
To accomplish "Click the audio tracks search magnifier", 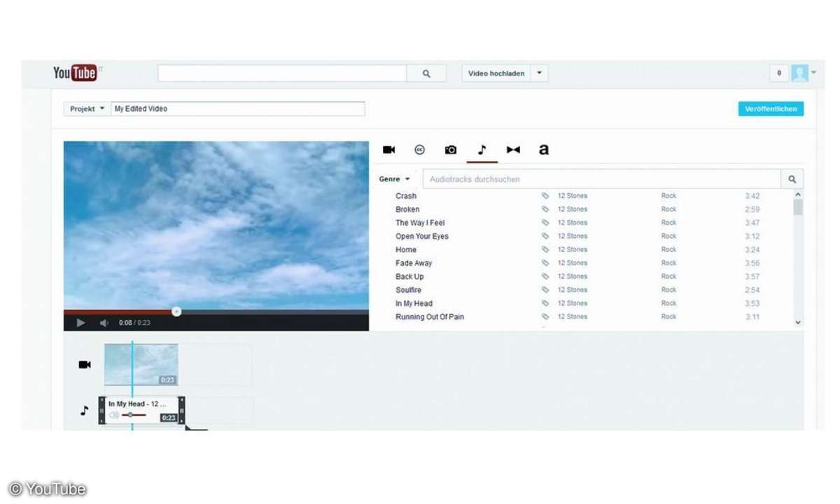I will click(792, 179).
